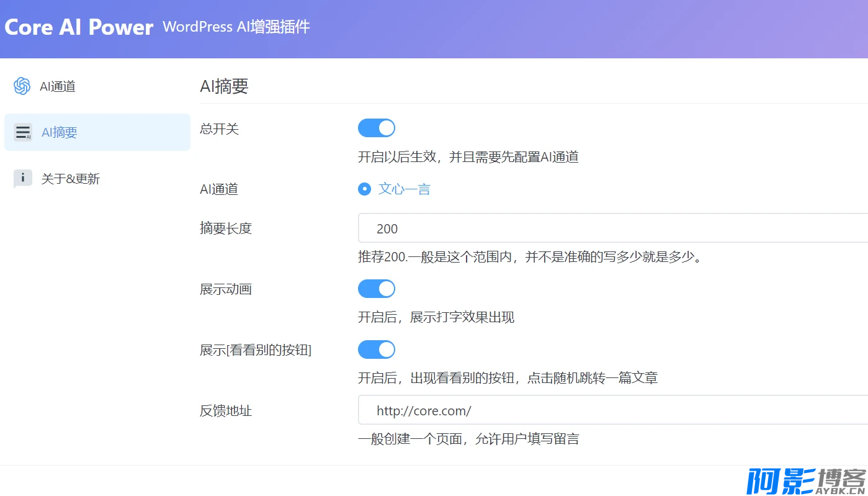This screenshot has width=868, height=496.
Task: Open the 关于&更新 sidebar section
Action: [x=97, y=179]
